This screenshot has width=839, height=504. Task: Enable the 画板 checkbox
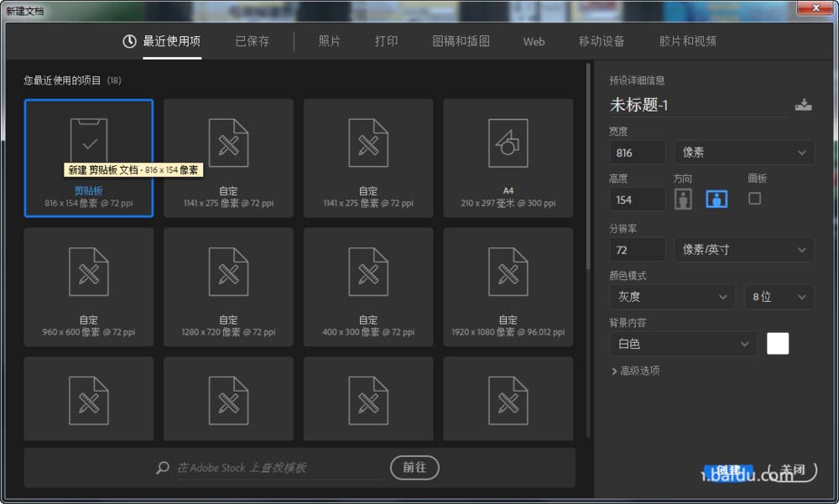point(754,198)
